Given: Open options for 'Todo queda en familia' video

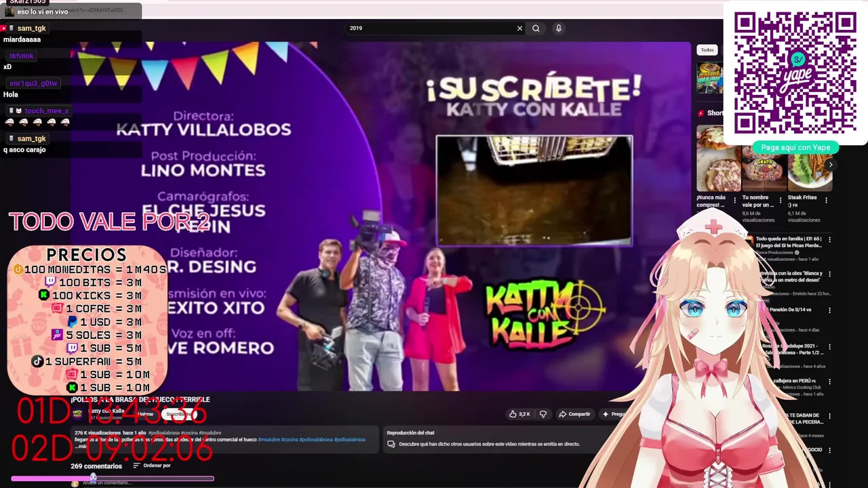Looking at the screenshot, I should tap(829, 239).
